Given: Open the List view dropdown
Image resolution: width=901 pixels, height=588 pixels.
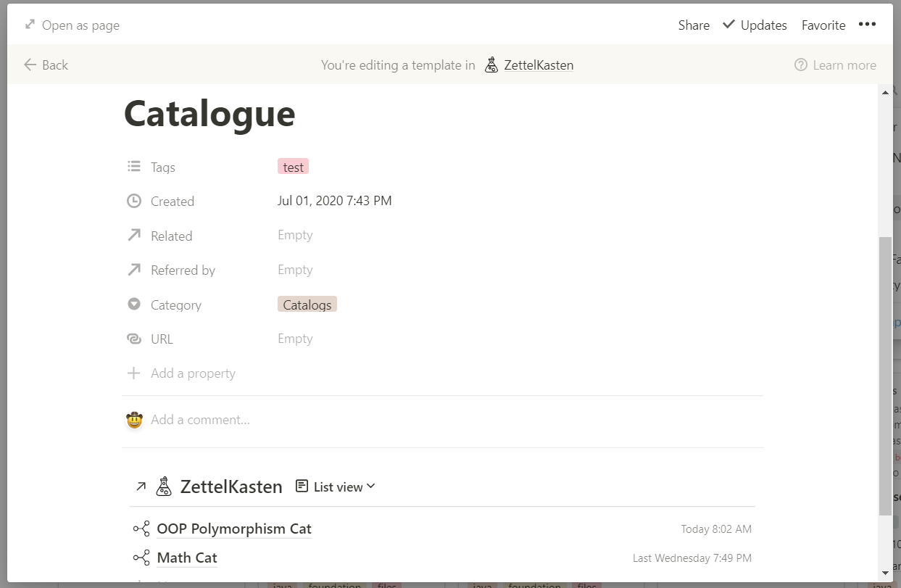Looking at the screenshot, I should pyautogui.click(x=336, y=486).
